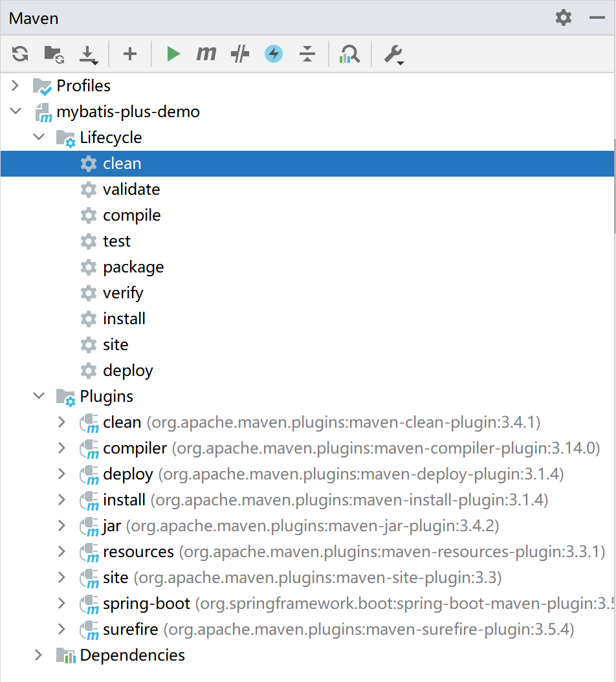Expand the clean plugin entry
Viewport: 616px width, 682px height.
click(x=61, y=422)
